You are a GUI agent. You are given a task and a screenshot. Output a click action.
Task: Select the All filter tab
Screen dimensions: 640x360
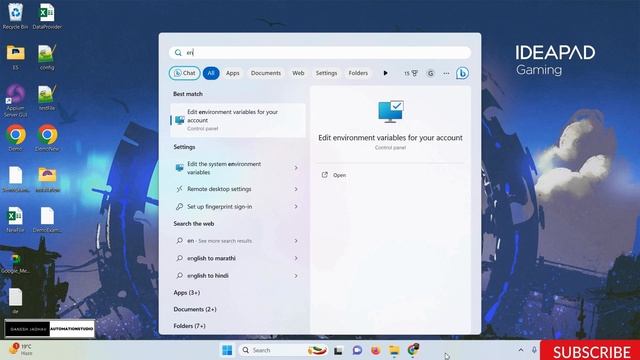click(x=211, y=73)
